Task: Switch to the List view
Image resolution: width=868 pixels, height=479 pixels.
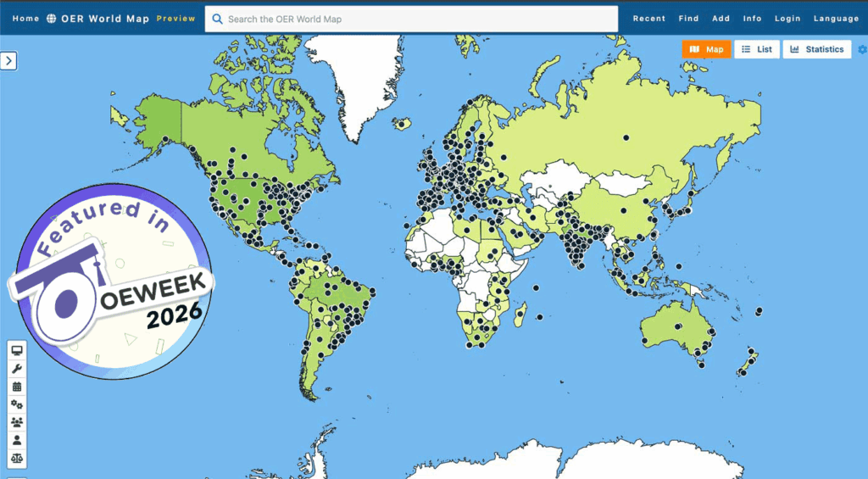Action: click(756, 49)
